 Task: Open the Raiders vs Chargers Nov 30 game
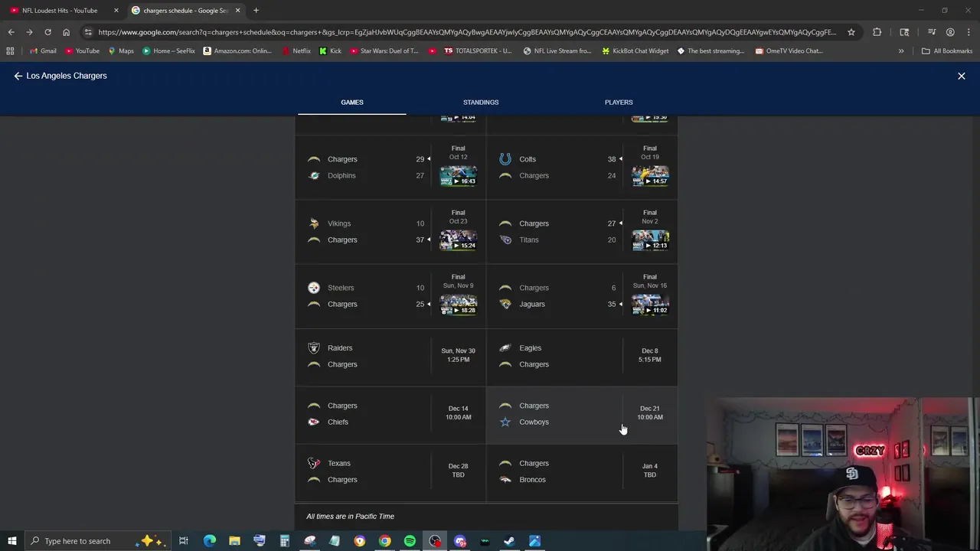(x=390, y=357)
